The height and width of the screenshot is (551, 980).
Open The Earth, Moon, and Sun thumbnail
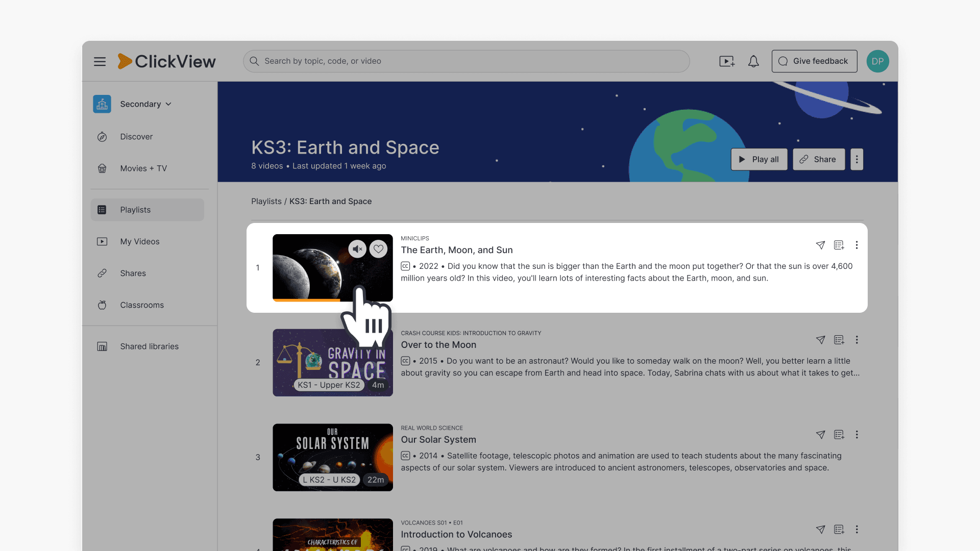pos(333,268)
